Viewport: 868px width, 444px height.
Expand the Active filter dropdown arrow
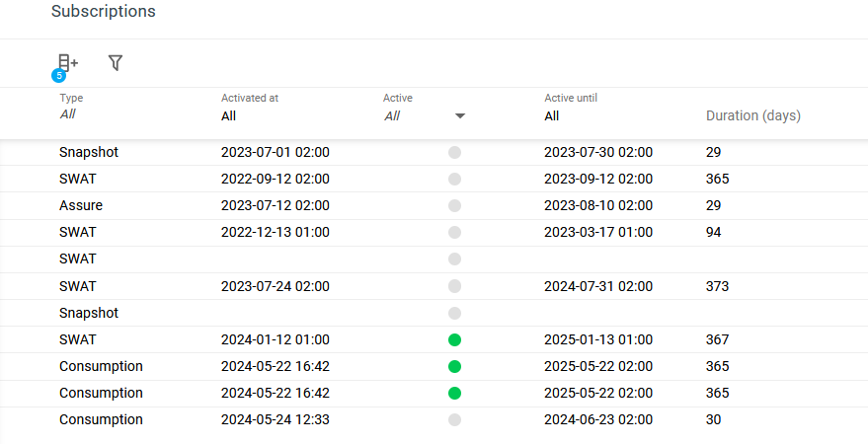[460, 116]
